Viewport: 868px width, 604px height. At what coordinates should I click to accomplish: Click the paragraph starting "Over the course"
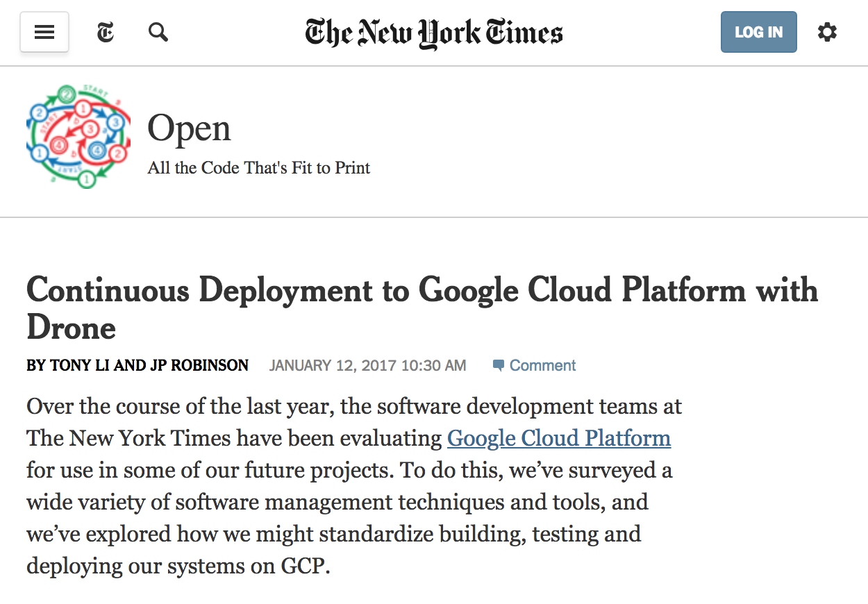[354, 486]
